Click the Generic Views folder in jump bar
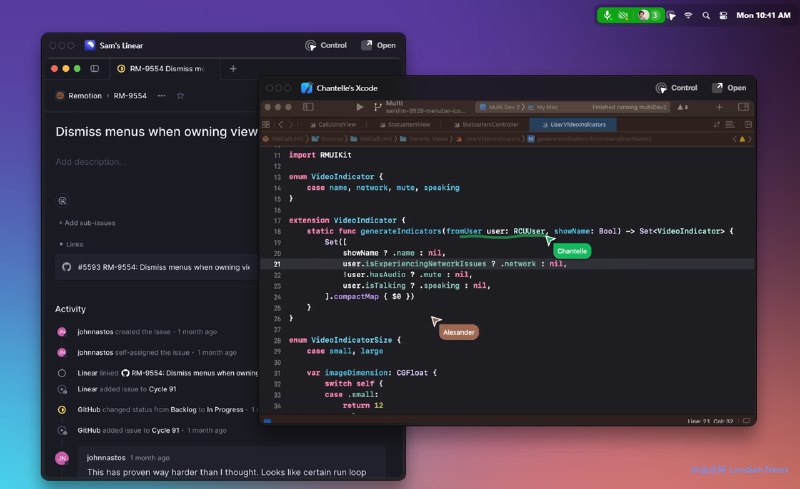The width and height of the screenshot is (800, 489). pyautogui.click(x=423, y=139)
